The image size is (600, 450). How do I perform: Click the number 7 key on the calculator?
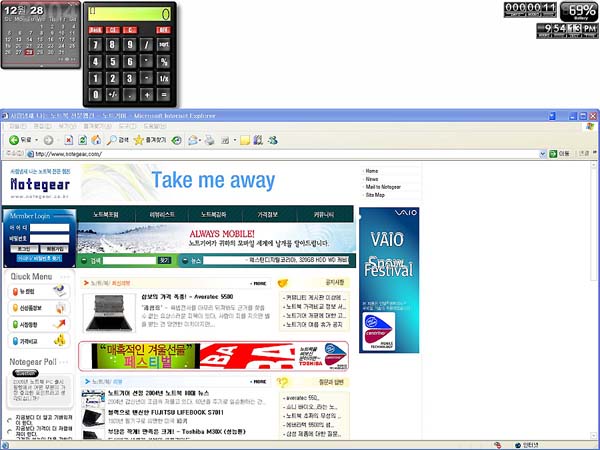click(x=95, y=45)
